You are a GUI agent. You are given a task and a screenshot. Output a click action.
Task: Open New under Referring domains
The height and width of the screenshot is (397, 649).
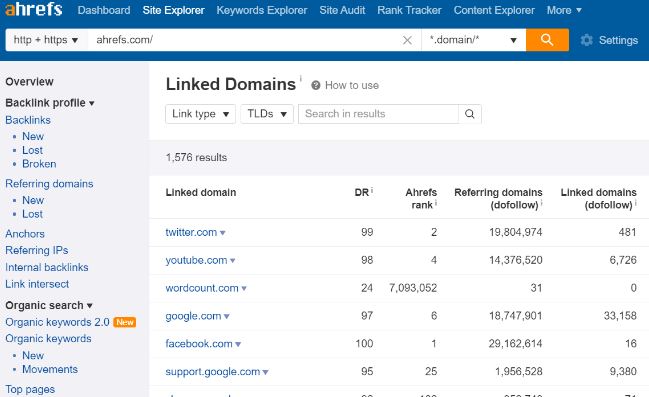click(33, 200)
